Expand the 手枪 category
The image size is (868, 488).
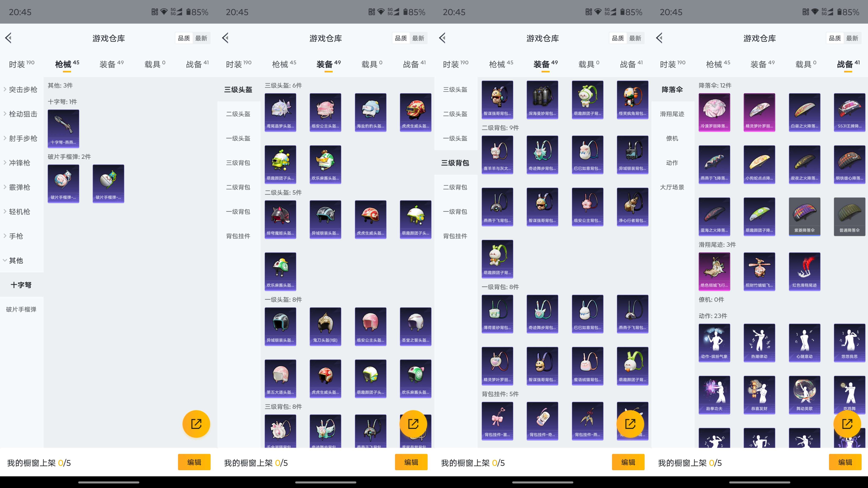[22, 236]
